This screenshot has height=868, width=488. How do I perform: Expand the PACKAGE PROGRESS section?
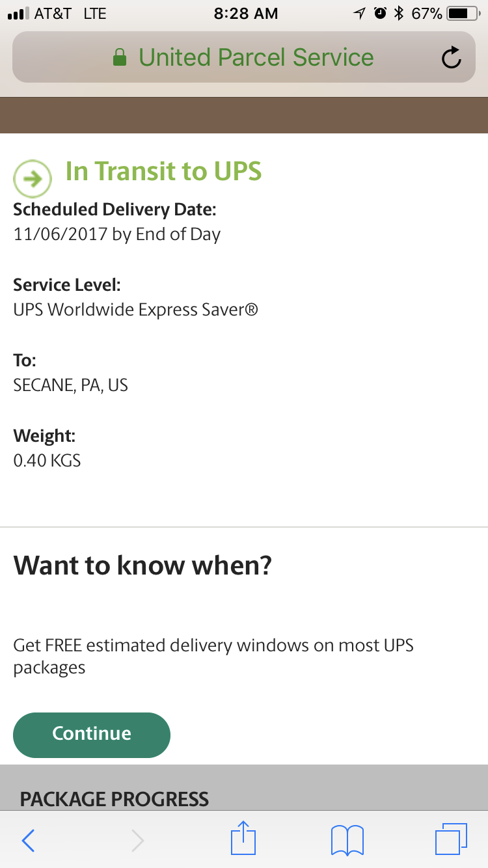pos(115,799)
